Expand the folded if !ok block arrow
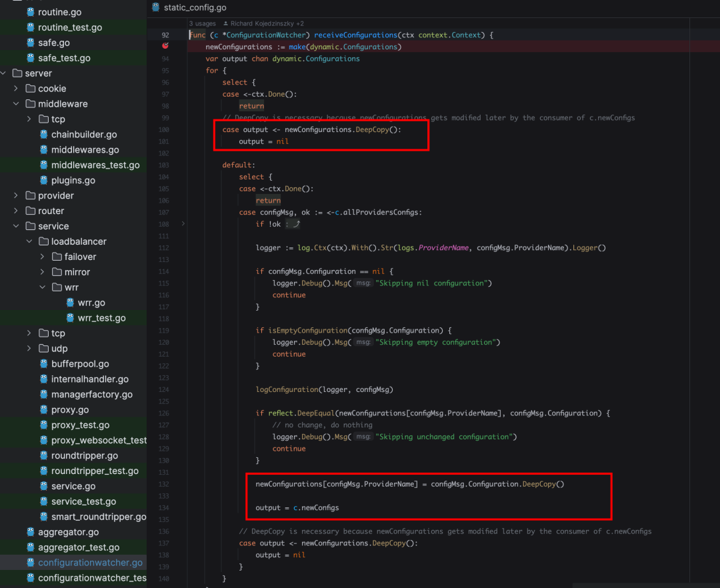 (x=183, y=223)
